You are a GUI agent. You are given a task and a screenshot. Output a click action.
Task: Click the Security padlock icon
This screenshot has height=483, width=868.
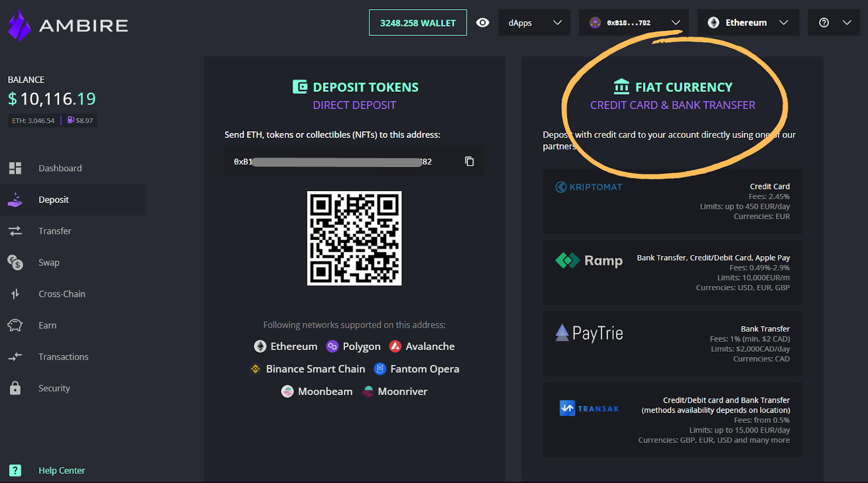[15, 388]
